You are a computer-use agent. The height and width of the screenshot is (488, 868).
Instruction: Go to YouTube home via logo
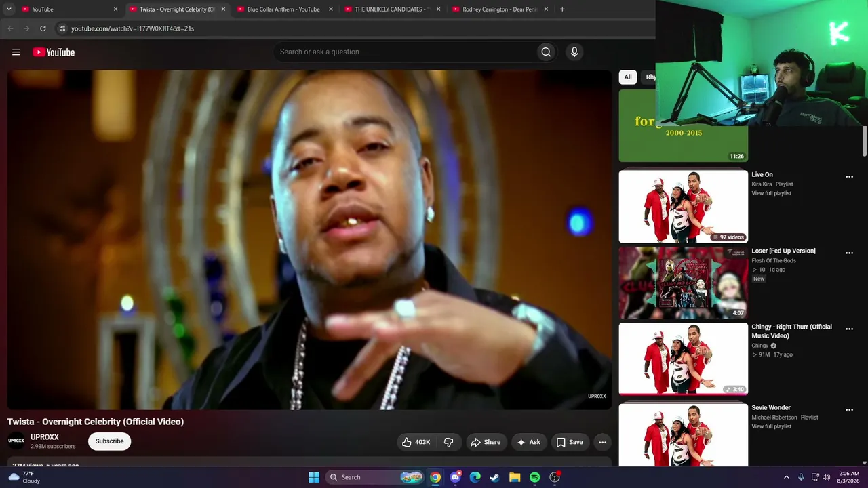(x=54, y=52)
